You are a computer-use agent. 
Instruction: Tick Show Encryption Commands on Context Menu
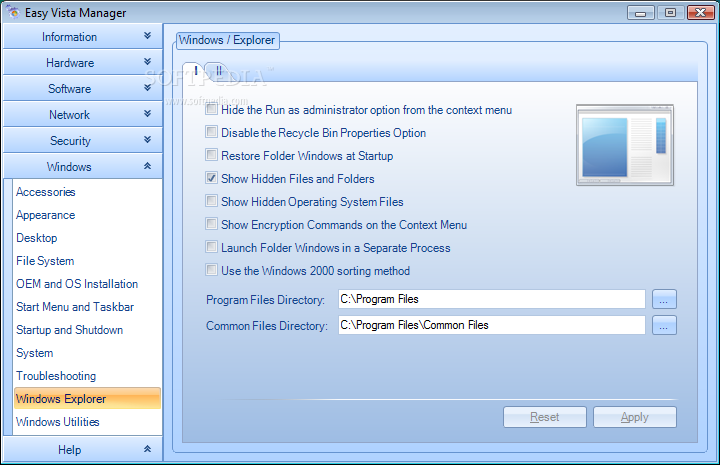tap(211, 224)
